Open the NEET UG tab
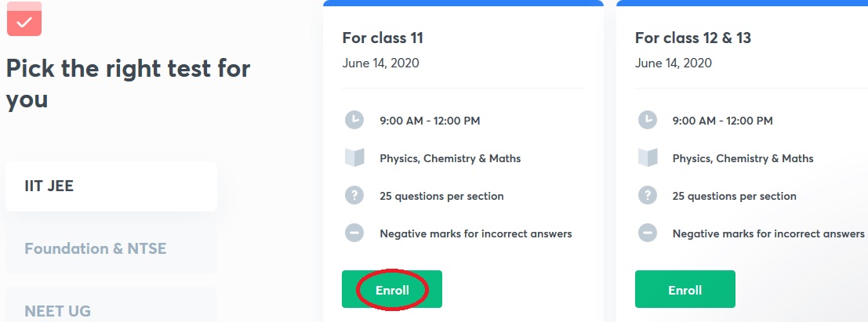868x322 pixels. click(x=111, y=307)
